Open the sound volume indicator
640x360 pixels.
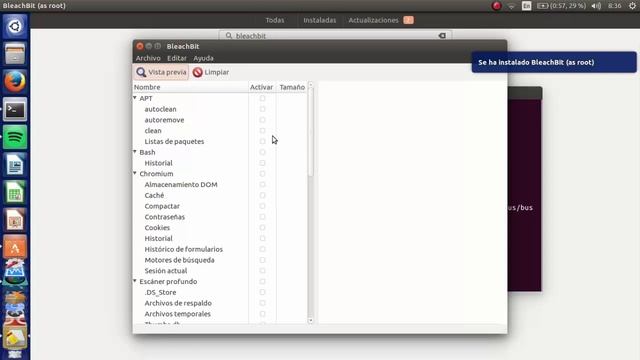[596, 6]
